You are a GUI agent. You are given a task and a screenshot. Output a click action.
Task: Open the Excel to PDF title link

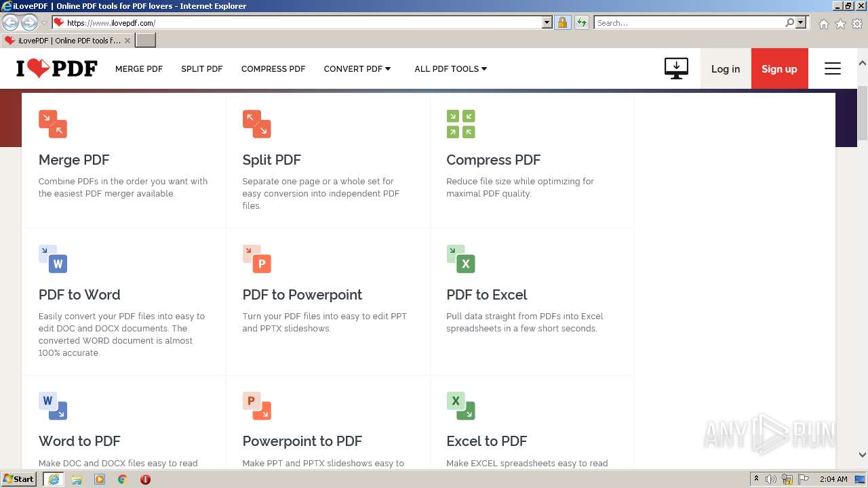(x=487, y=441)
